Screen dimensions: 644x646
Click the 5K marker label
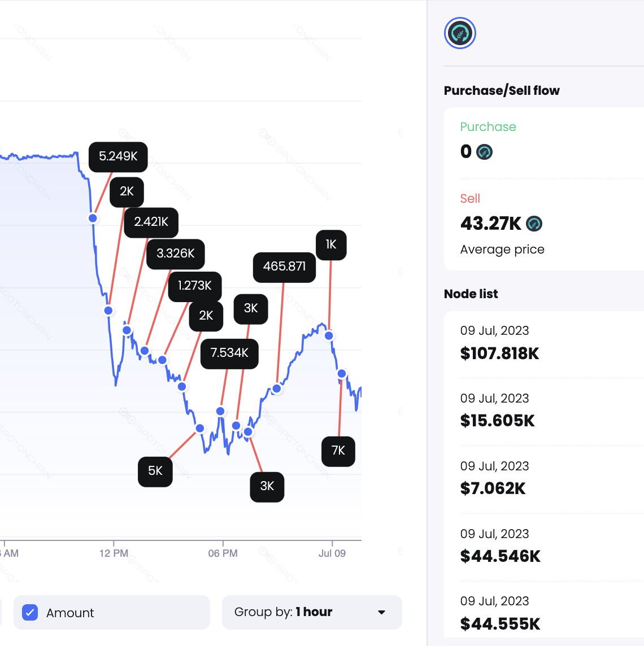tap(155, 471)
